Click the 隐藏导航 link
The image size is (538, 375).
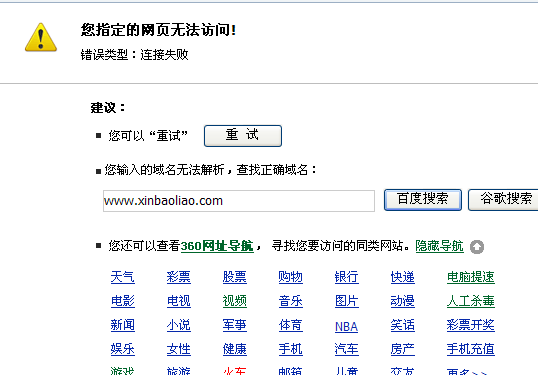point(440,246)
